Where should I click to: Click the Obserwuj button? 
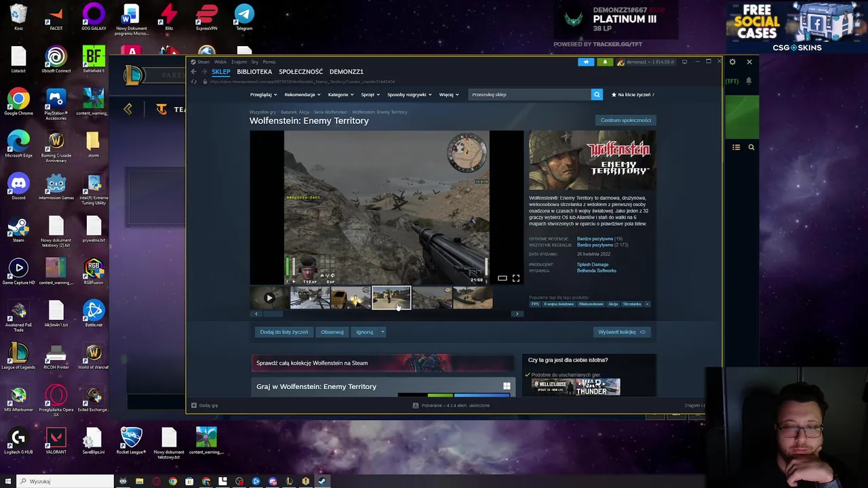(x=332, y=332)
